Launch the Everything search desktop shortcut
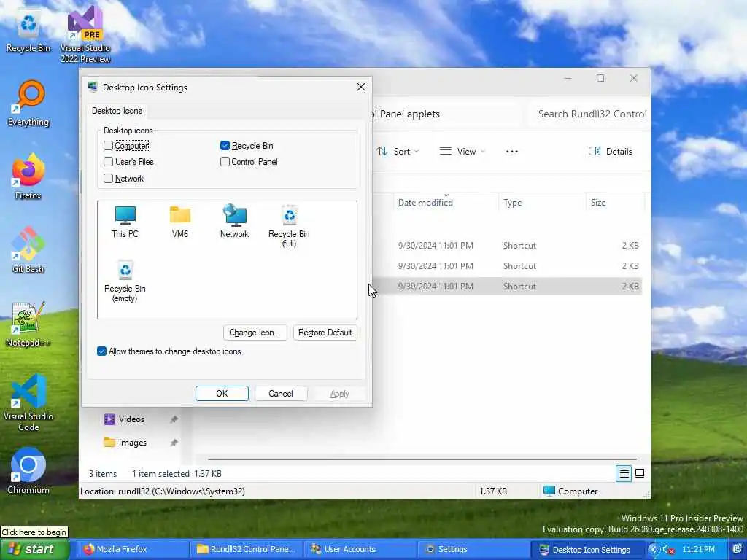The height and width of the screenshot is (560, 747). (x=28, y=104)
